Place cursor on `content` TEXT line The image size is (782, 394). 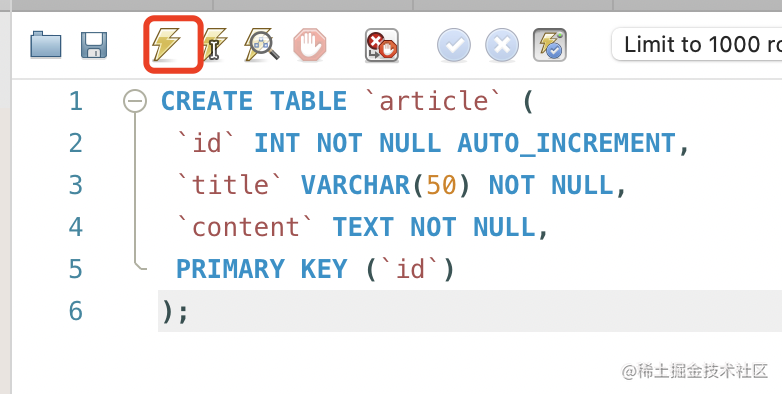(x=363, y=227)
